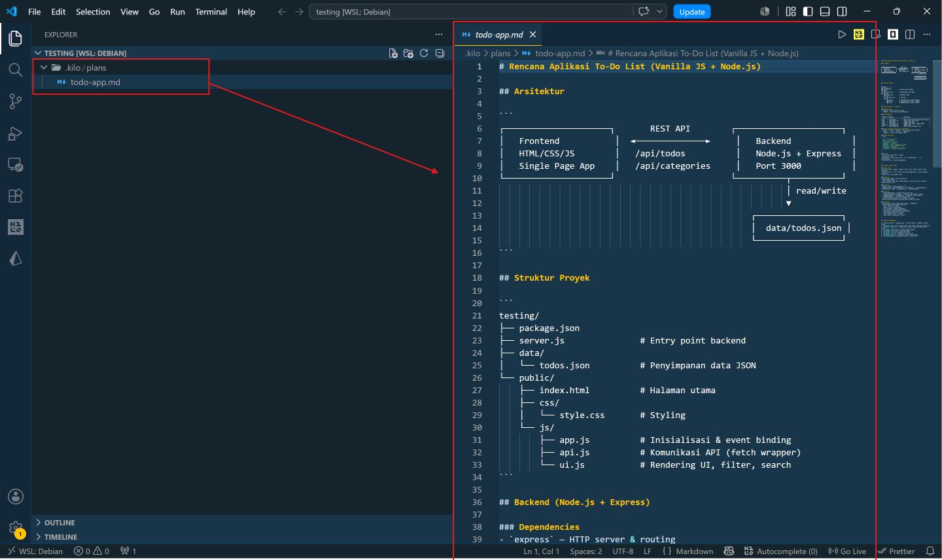Click Ln 1, Col 1 cursor position
Image resolution: width=942 pixels, height=560 pixels.
coord(542,551)
